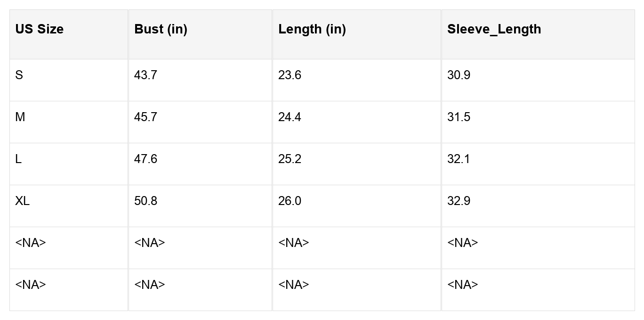Select the 32.9 sleeve length cell
This screenshot has width=644, height=320.
click(459, 201)
